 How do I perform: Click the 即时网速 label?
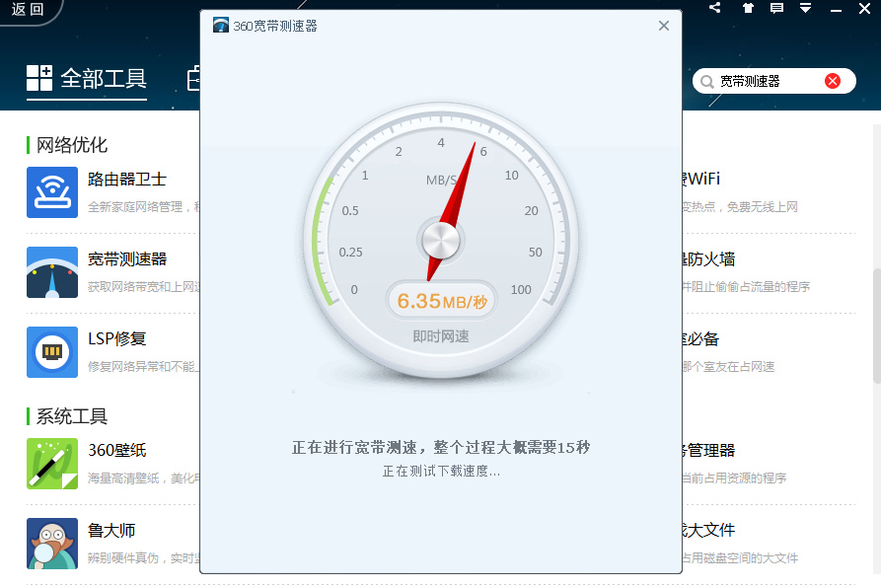pyautogui.click(x=441, y=336)
